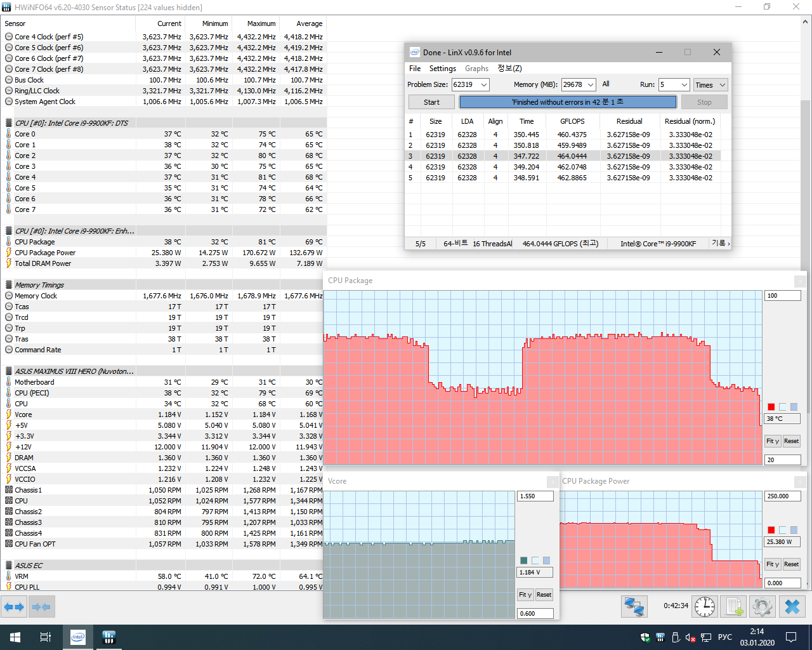Click the lightning icon beside Total DRAM Power

point(9,263)
